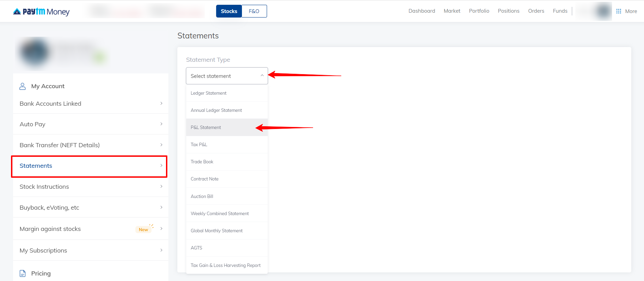Pick Ledger Statement from dropdown
This screenshot has width=644, height=281.
pos(209,93)
